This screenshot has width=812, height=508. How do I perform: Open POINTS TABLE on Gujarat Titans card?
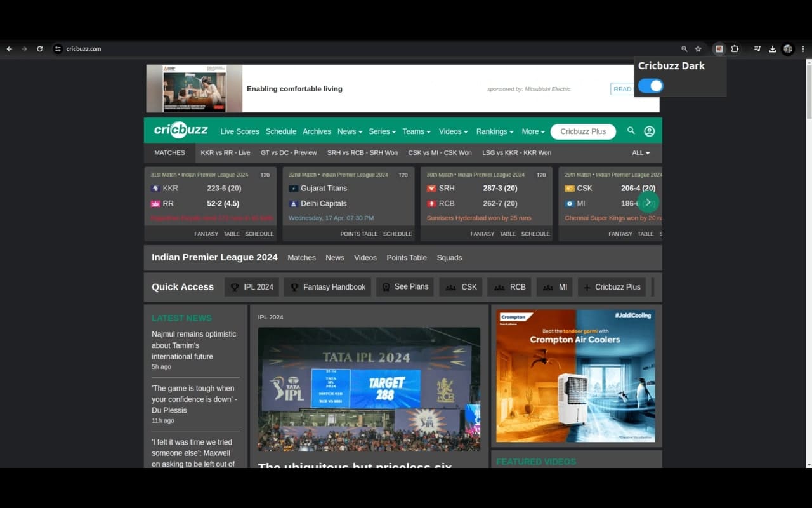(x=359, y=234)
